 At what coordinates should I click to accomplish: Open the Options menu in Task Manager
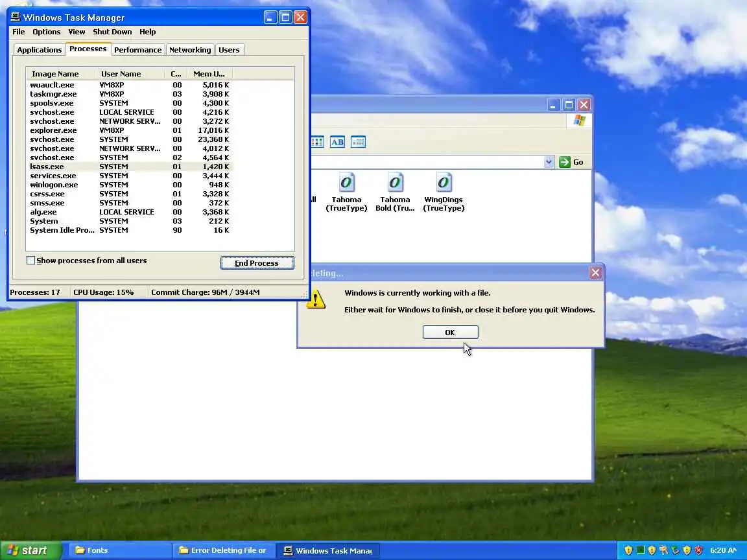[46, 32]
